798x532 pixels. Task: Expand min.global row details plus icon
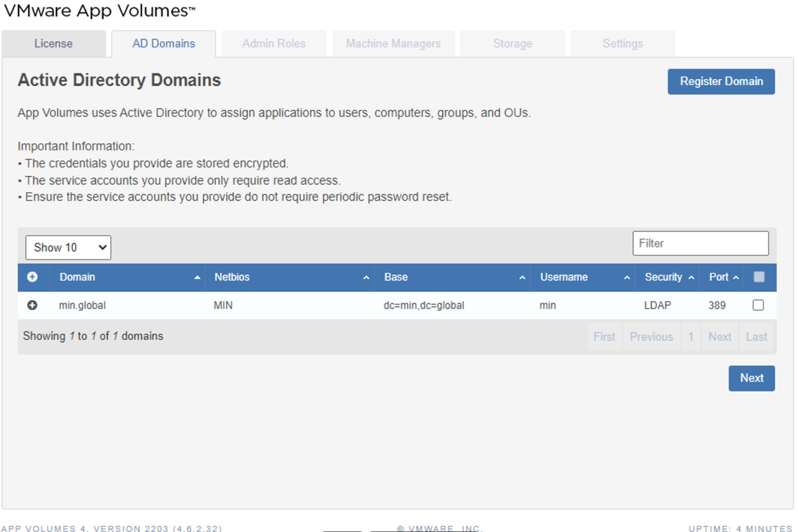[33, 305]
